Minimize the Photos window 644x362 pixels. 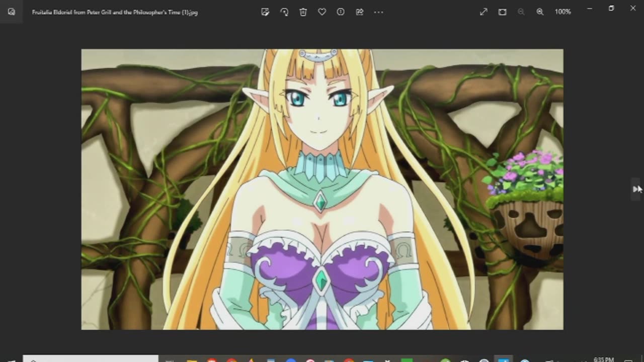click(x=589, y=8)
